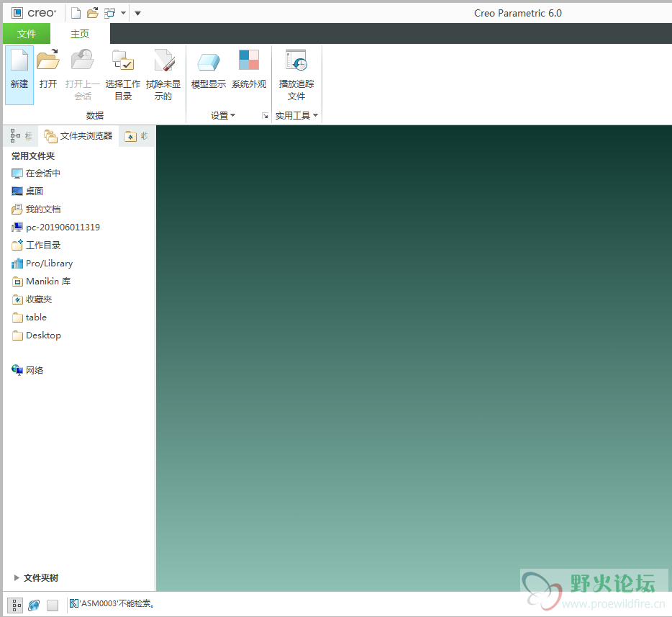Screen dimensions: 672x617
Task: Click the Creo logo icon in title bar
Action: point(17,13)
